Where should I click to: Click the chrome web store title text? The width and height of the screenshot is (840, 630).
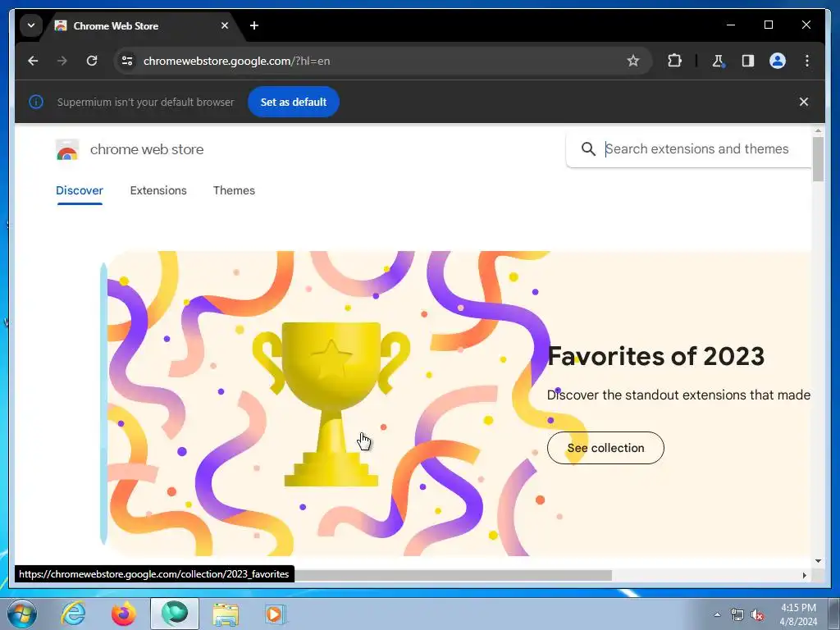click(147, 149)
